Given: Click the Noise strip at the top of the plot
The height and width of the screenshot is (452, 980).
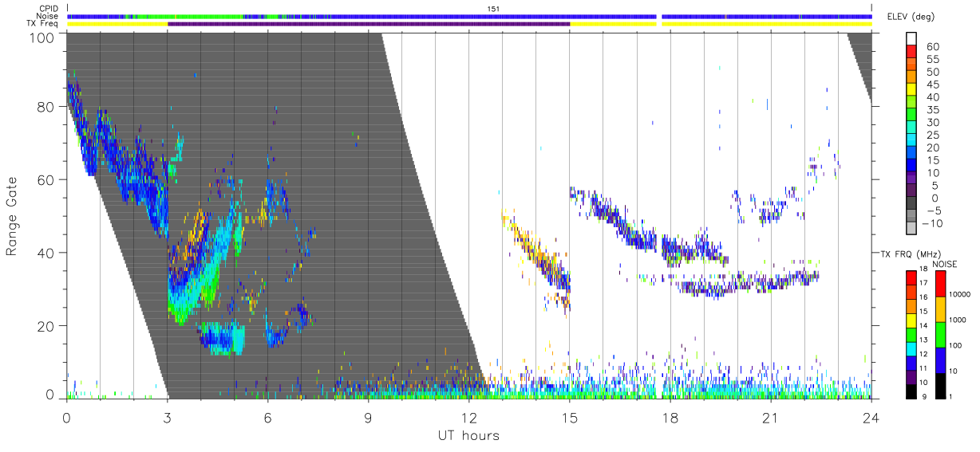Looking at the screenshot, I should point(469,16).
